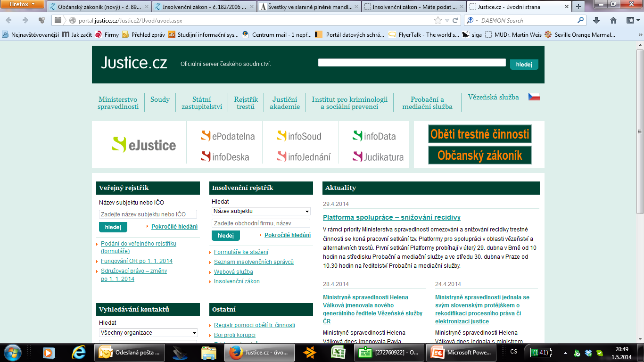
Task: Open Fungování OR po 1. 1. 2014
Action: pos(137,261)
